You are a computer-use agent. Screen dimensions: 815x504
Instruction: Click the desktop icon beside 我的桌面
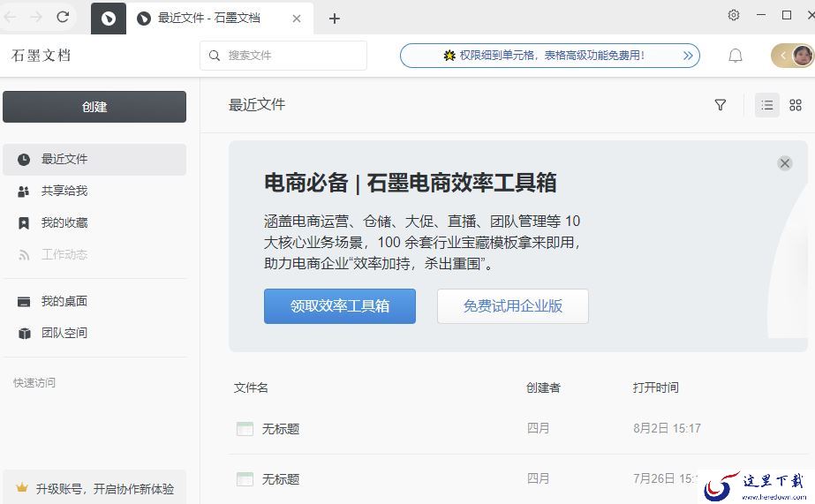click(x=23, y=302)
